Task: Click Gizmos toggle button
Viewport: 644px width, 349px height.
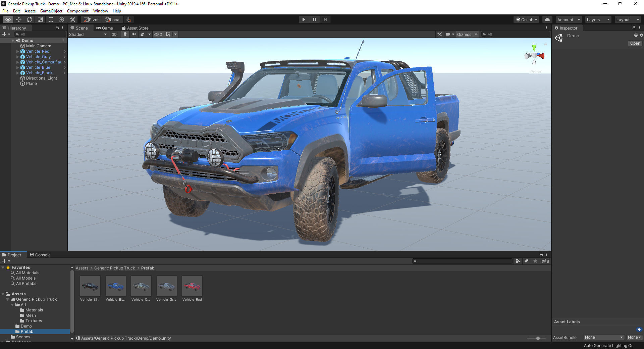Action: (464, 34)
